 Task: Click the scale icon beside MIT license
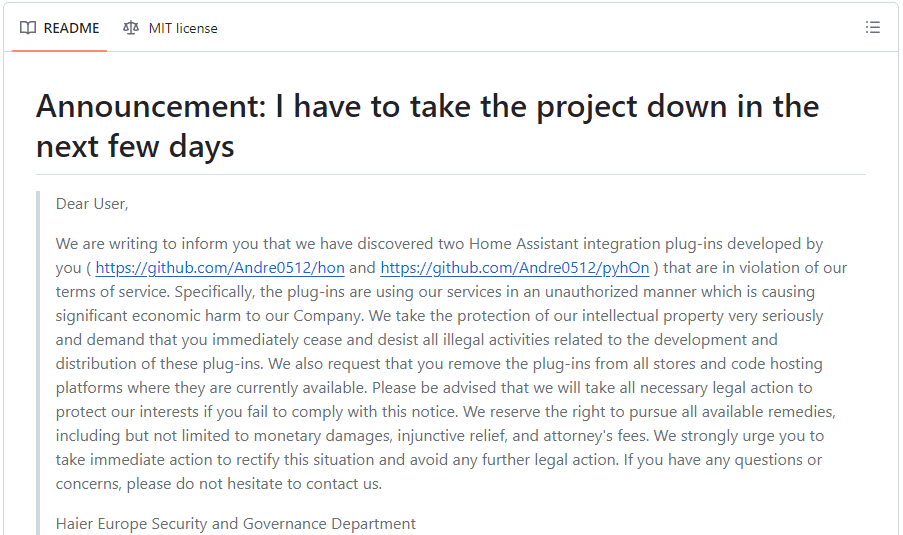[x=131, y=28]
